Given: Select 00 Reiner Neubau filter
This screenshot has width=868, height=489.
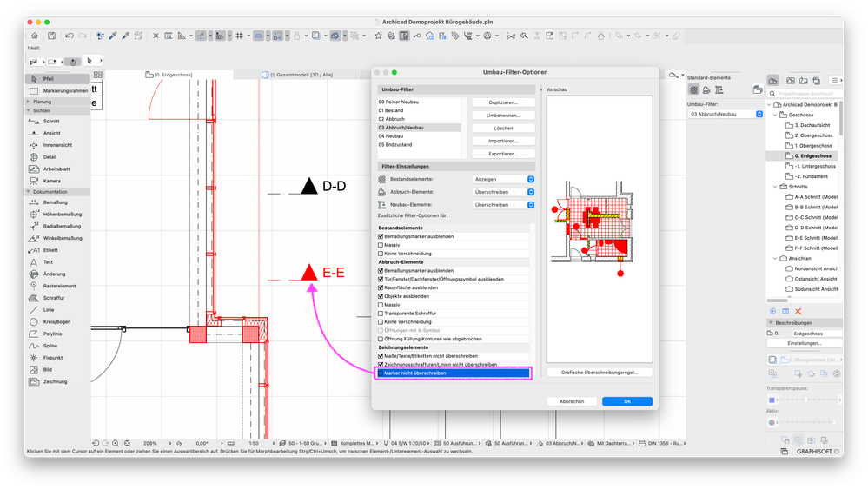Looking at the screenshot, I should click(419, 102).
